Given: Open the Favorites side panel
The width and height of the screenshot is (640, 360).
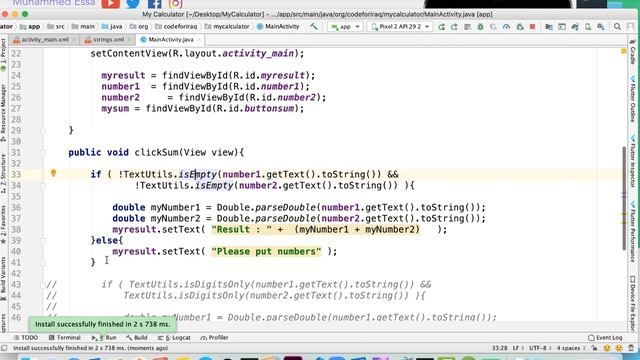Looking at the screenshot, I should [4, 224].
